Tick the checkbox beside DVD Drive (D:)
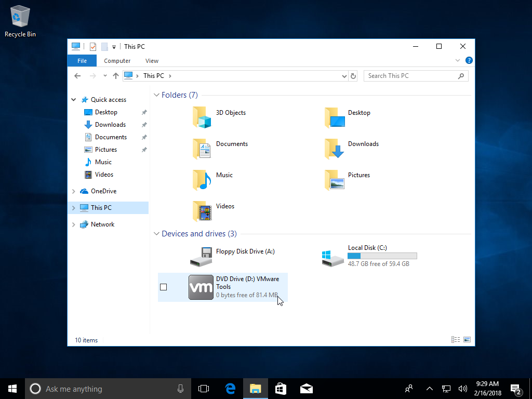The width and height of the screenshot is (532, 399). pyautogui.click(x=164, y=287)
